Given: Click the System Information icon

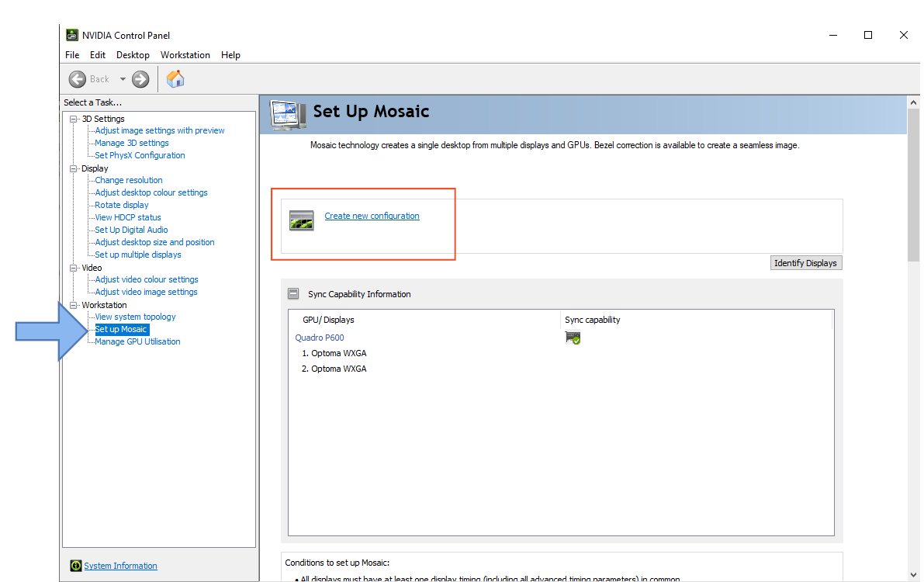Looking at the screenshot, I should pos(75,566).
